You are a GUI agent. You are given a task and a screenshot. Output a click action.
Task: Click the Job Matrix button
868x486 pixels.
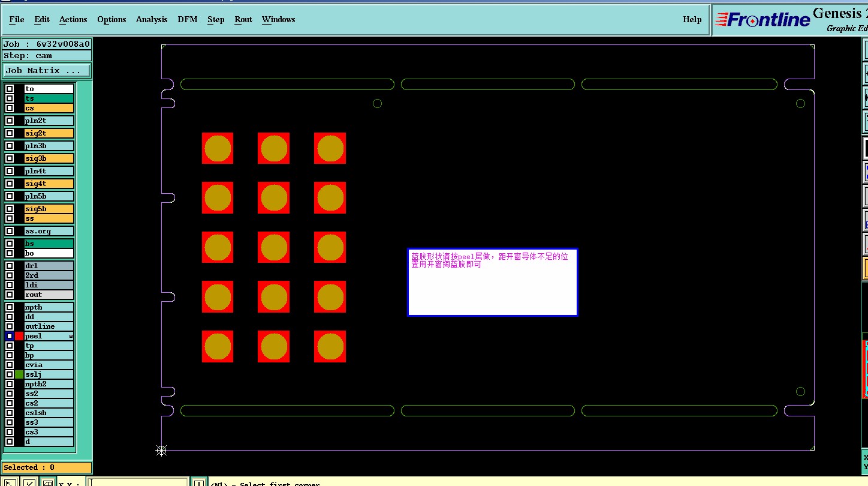47,71
